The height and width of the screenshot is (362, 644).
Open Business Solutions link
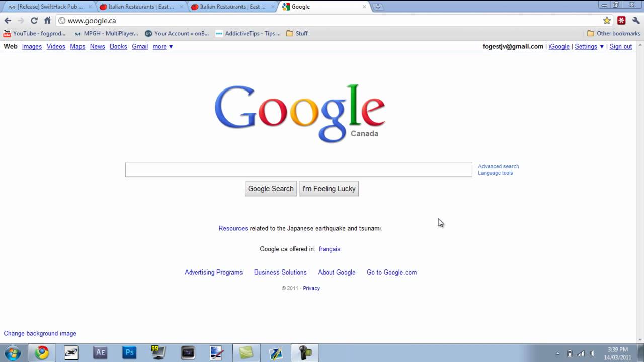[280, 272]
